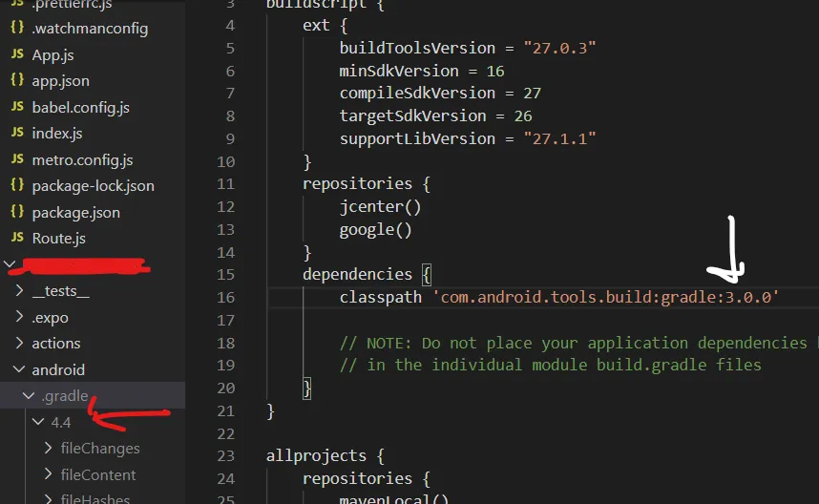819x504 pixels.
Task: Select the android folder name
Action: tap(58, 369)
